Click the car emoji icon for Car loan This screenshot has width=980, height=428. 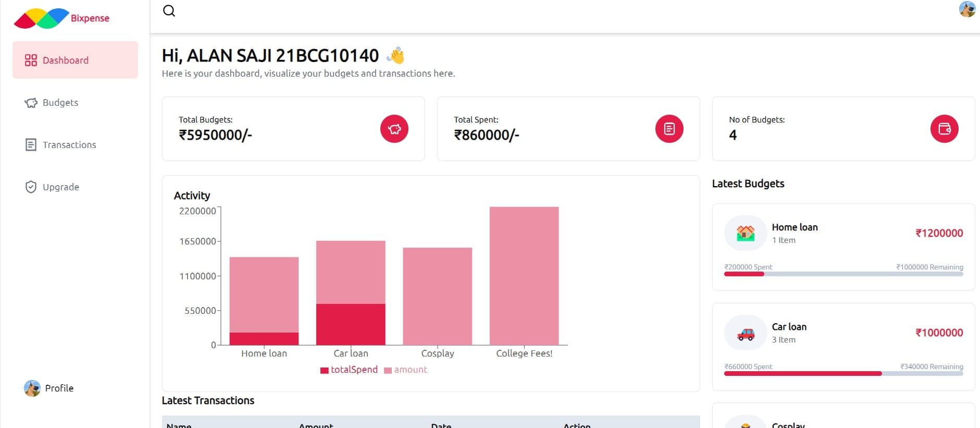pos(746,333)
